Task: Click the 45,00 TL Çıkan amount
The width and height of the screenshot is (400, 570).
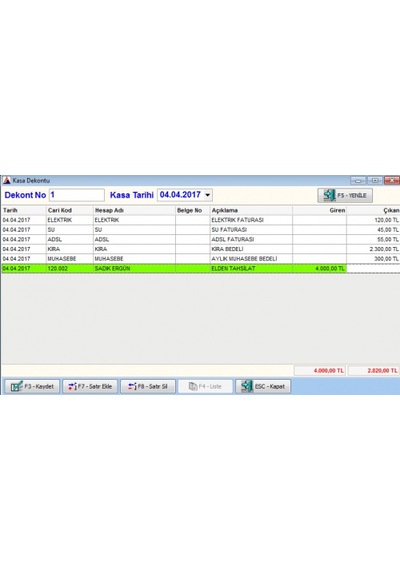Action: click(373, 230)
